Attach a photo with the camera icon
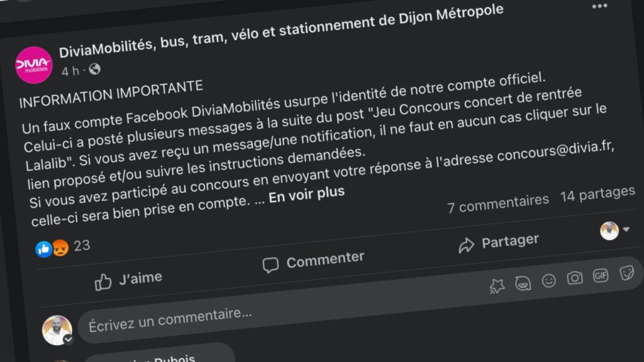 575,278
